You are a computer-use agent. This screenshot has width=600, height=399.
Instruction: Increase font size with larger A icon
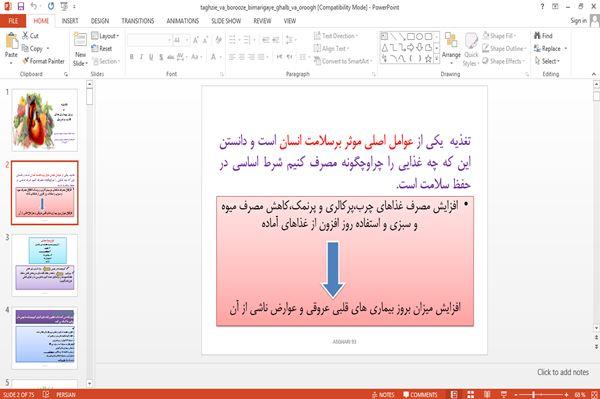pyautogui.click(x=196, y=40)
